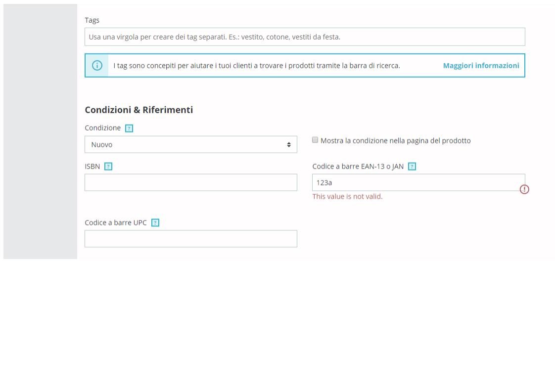Image resolution: width=555 pixels, height=392 pixels.
Task: Click help icon next to EAN-13 o JAN
Action: point(412,167)
